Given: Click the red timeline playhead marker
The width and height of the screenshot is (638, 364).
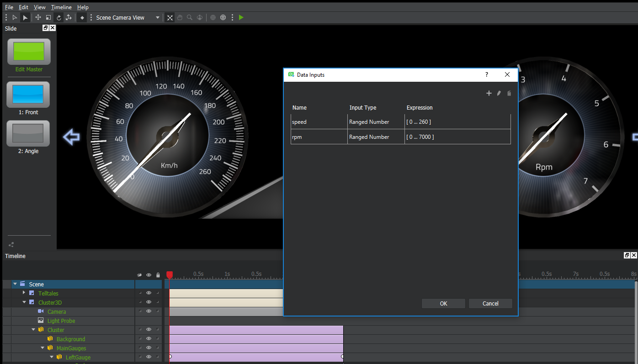Looking at the screenshot, I should click(x=170, y=274).
